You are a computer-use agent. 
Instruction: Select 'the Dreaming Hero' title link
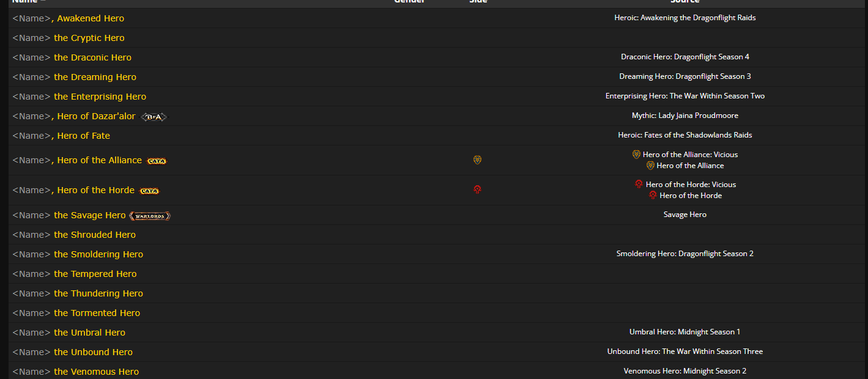(95, 77)
